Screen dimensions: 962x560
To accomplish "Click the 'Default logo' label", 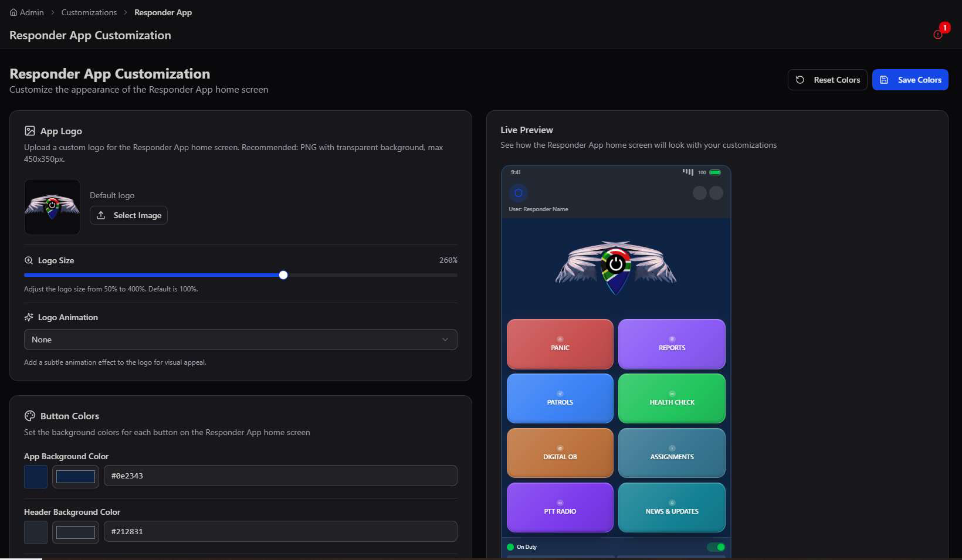I will (x=112, y=195).
